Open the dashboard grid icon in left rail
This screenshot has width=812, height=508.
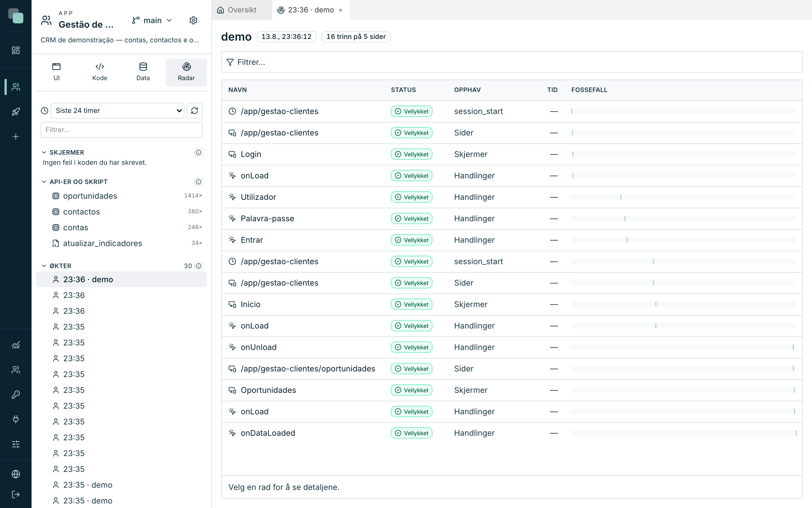16,51
